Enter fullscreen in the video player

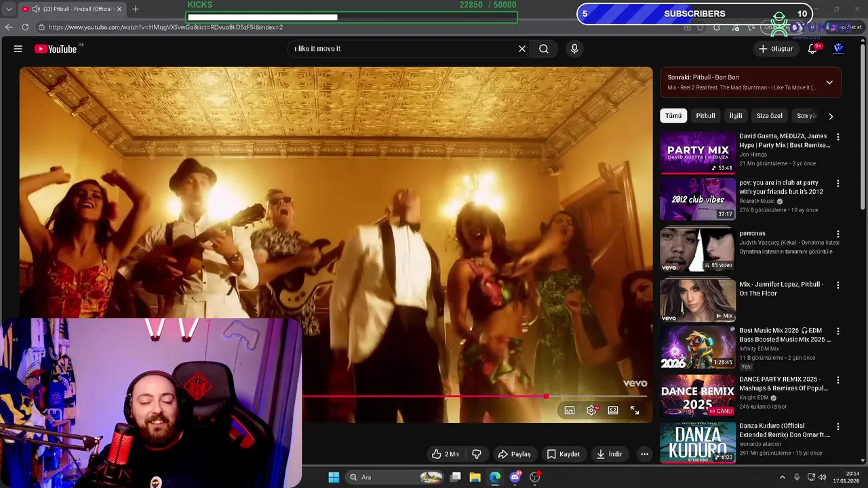635,410
